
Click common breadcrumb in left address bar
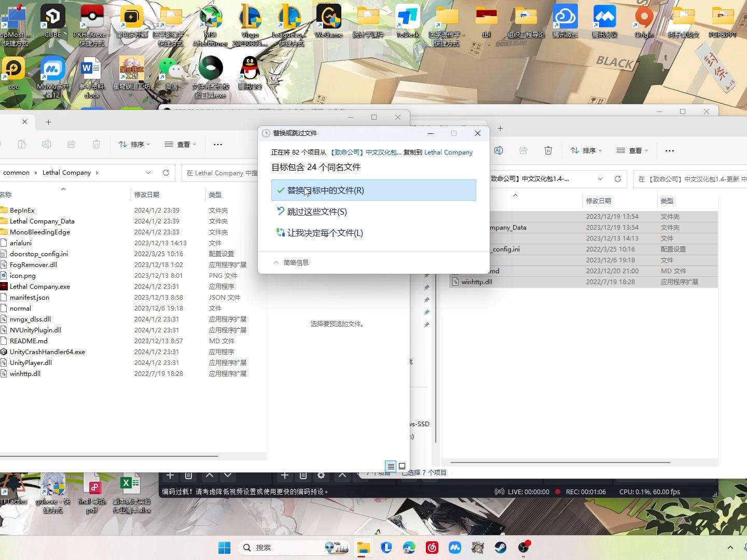pos(16,173)
